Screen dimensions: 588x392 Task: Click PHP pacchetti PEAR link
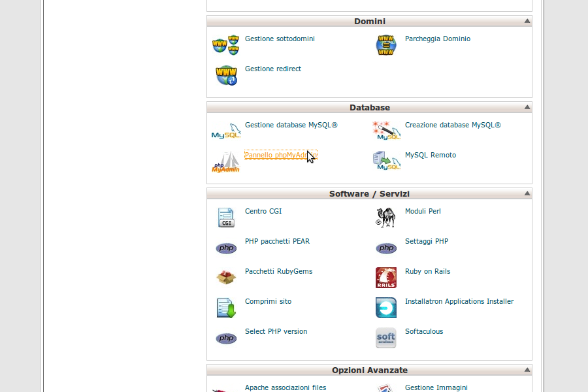277,242
